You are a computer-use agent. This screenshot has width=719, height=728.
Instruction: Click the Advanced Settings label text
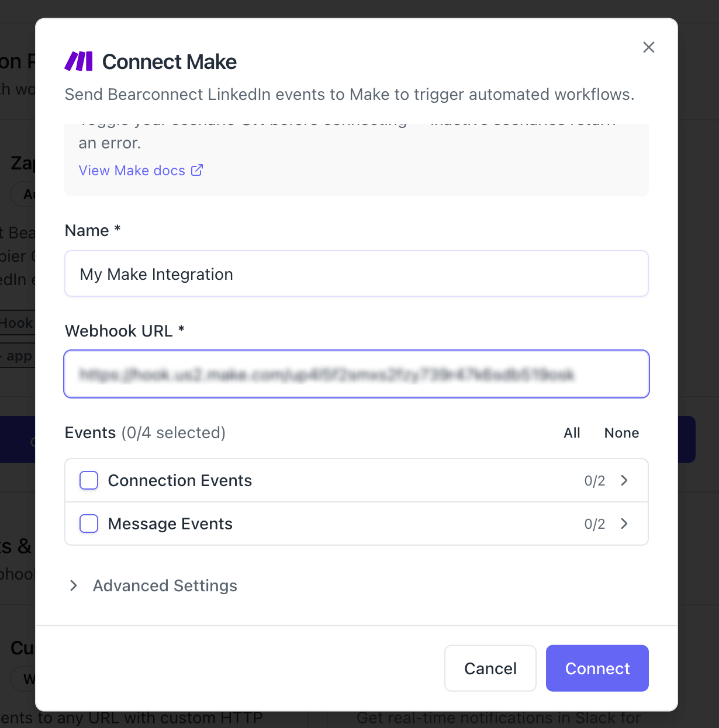pos(165,585)
